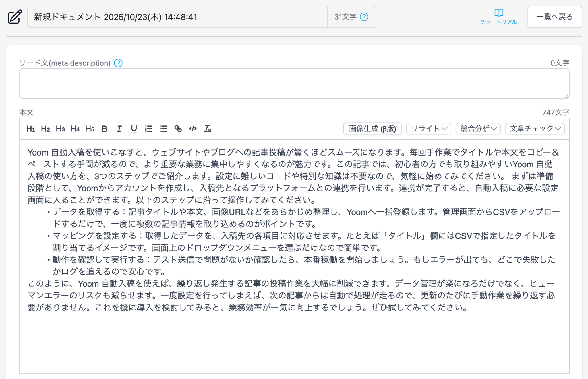
Task: Insert a code block
Action: pos(193,129)
